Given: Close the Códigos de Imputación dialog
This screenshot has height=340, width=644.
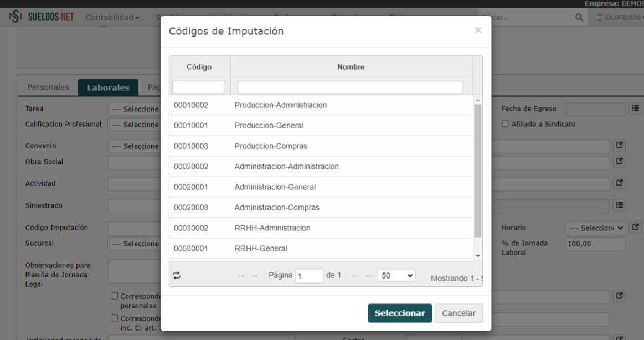Looking at the screenshot, I should point(478,30).
